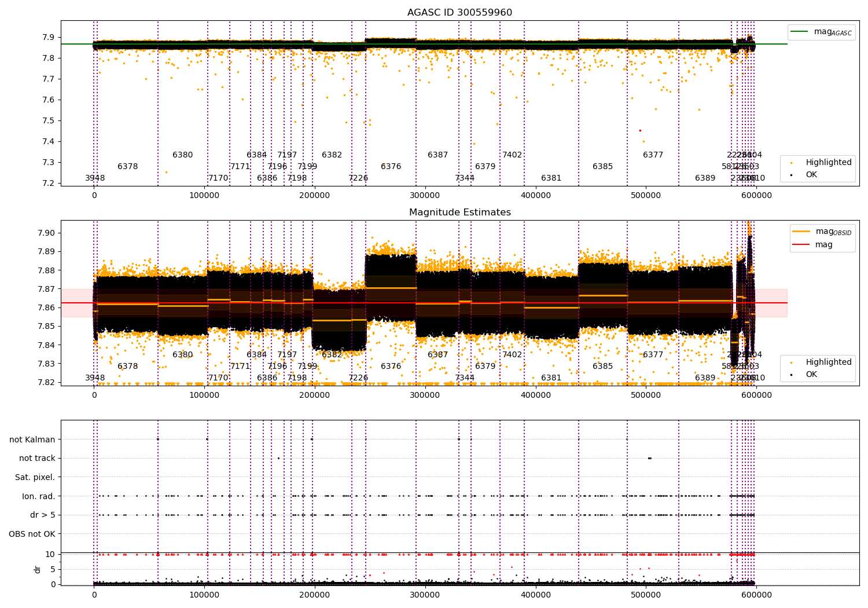Click OBSID label 7402 in the top plot
Image resolution: width=868 pixels, height=608 pixels.
[x=512, y=155]
